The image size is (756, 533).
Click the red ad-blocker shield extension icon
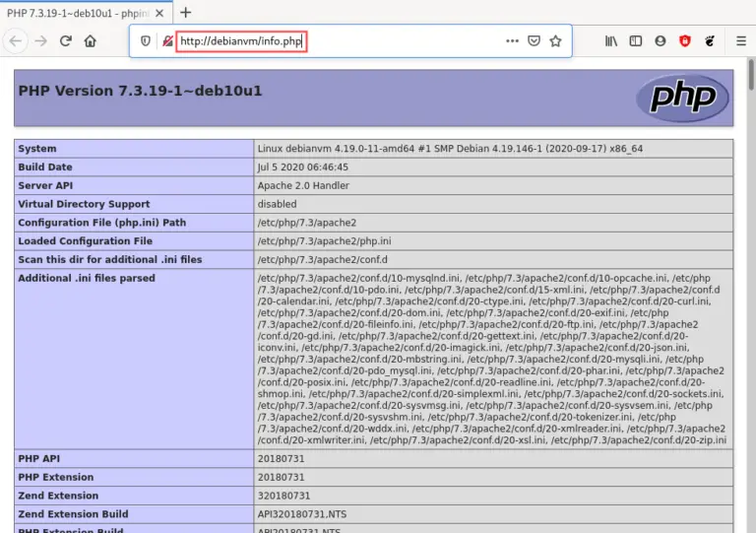pyautogui.click(x=686, y=41)
